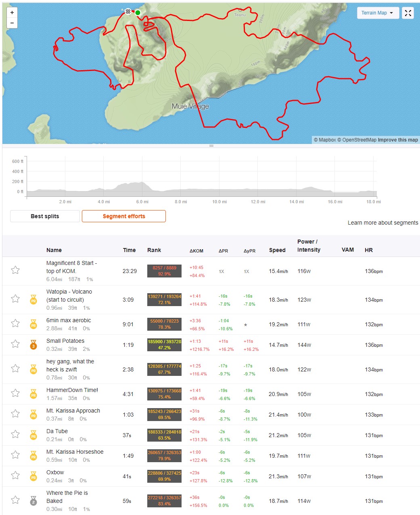Expand the HammerDown Time! segment row
This screenshot has height=515, width=420.
72,390
